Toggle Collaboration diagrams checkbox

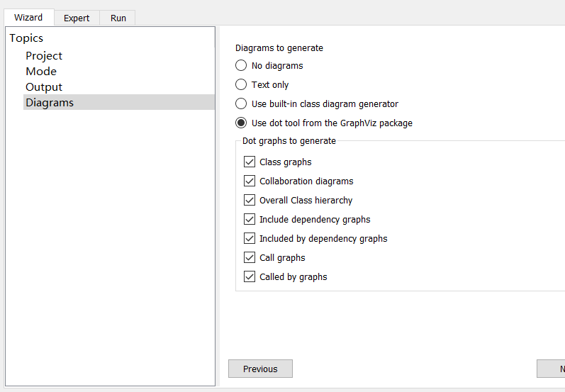250,181
